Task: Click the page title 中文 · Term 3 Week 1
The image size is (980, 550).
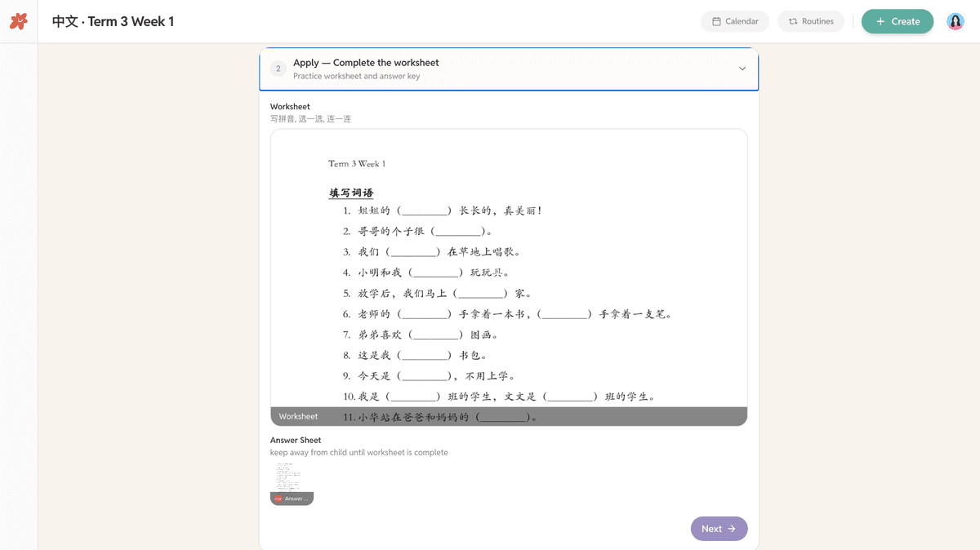Action: [x=113, y=21]
